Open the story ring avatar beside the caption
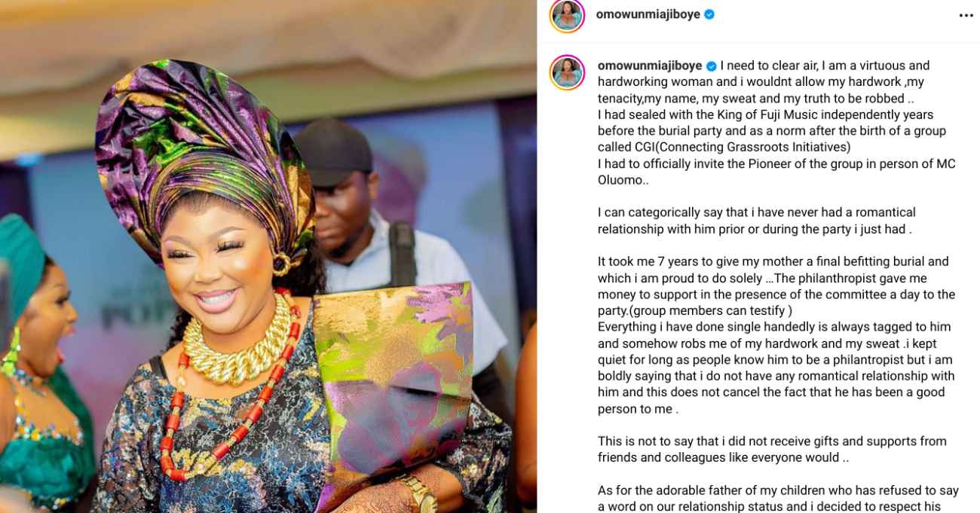 (x=567, y=72)
